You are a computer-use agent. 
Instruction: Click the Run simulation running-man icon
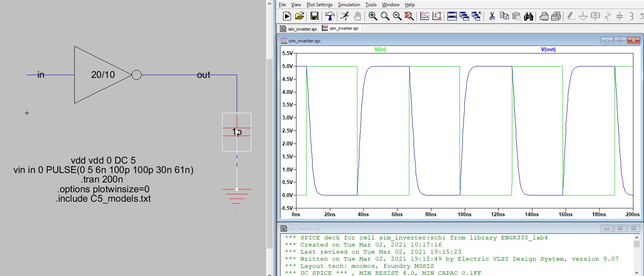tap(345, 16)
